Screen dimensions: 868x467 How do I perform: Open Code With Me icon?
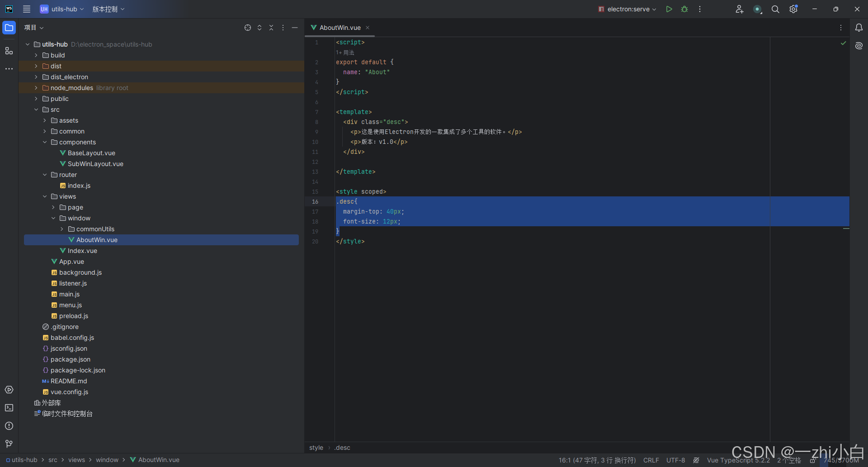(x=740, y=9)
